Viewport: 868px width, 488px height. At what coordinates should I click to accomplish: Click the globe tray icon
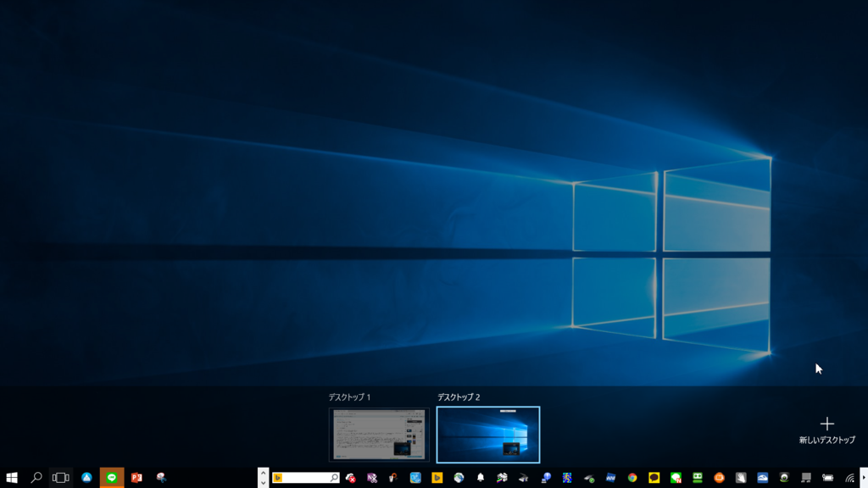click(x=459, y=478)
